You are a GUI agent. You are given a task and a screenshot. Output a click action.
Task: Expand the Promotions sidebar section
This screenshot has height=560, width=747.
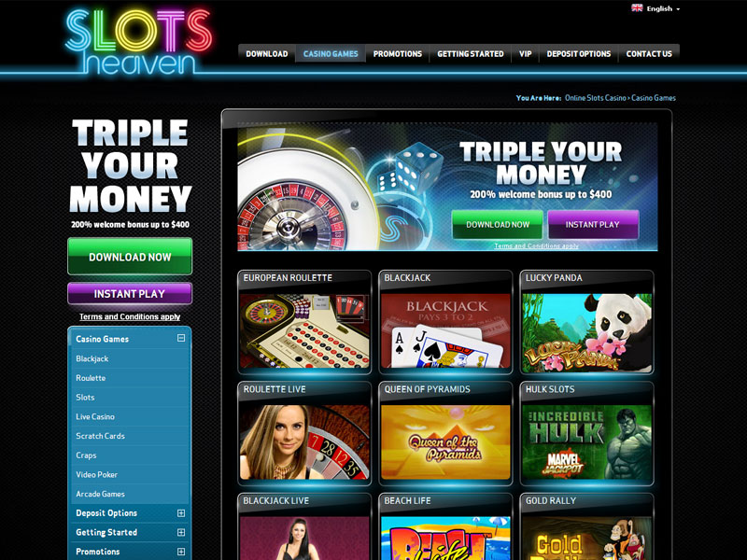coord(181,552)
